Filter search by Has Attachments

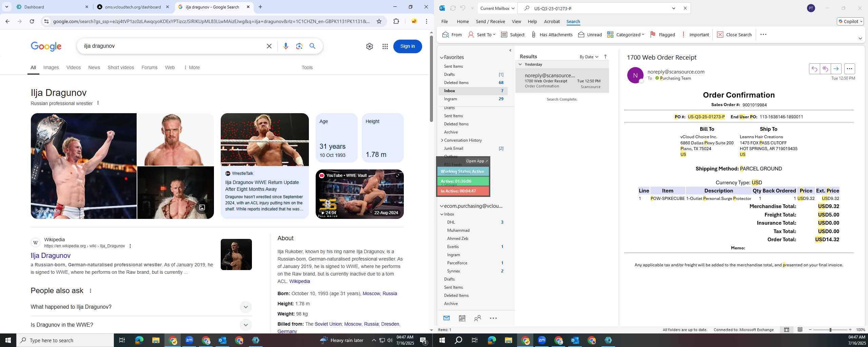click(x=551, y=35)
